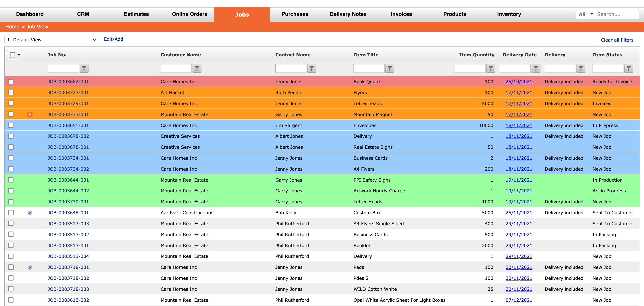Open the Delivery Notes tab
The image size is (644, 306).
tap(348, 14)
